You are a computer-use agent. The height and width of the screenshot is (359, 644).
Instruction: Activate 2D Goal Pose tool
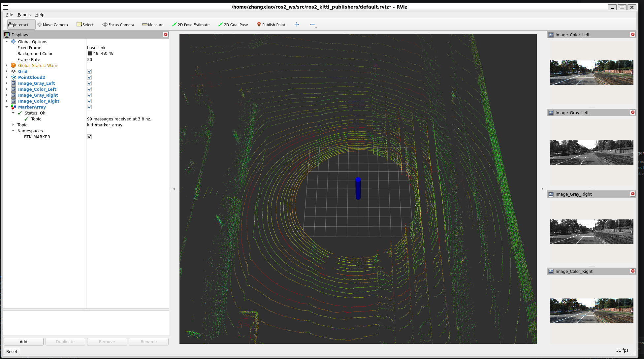233,25
